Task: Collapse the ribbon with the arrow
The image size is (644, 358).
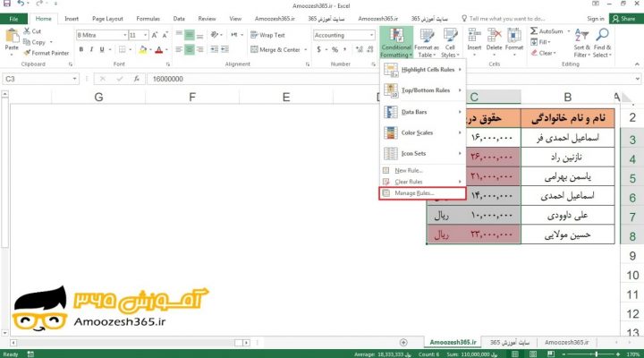Action: [x=637, y=64]
